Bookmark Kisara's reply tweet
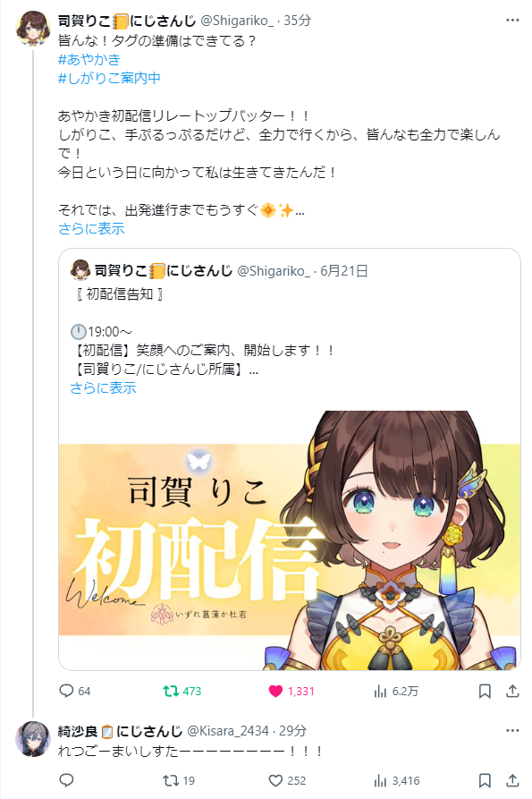 pyautogui.click(x=485, y=780)
